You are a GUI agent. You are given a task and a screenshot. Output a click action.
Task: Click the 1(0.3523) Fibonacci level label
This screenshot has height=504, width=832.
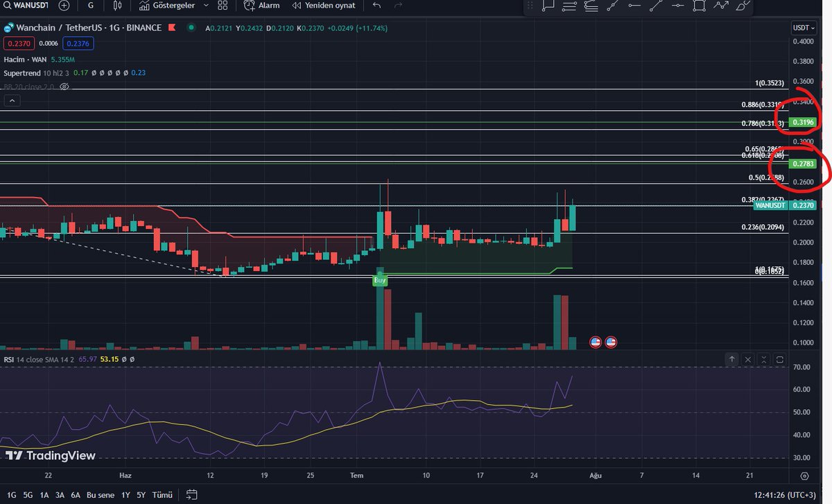coord(770,83)
